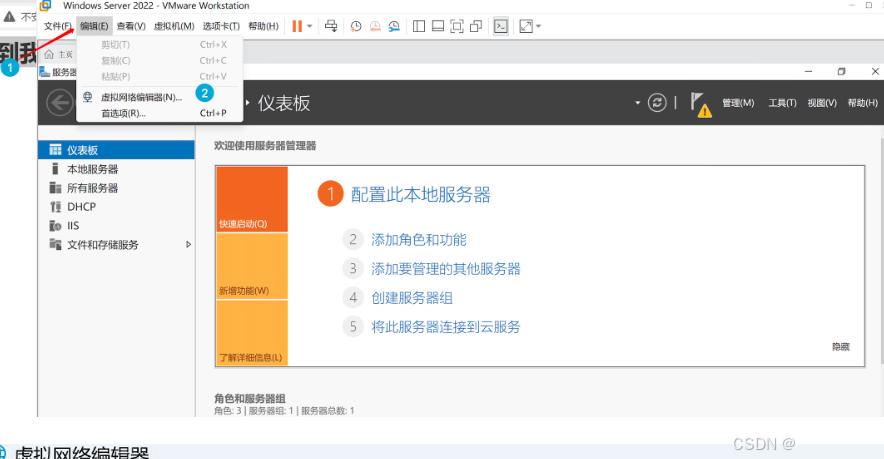
Task: Open the snapshot manager icon
Action: click(x=394, y=26)
